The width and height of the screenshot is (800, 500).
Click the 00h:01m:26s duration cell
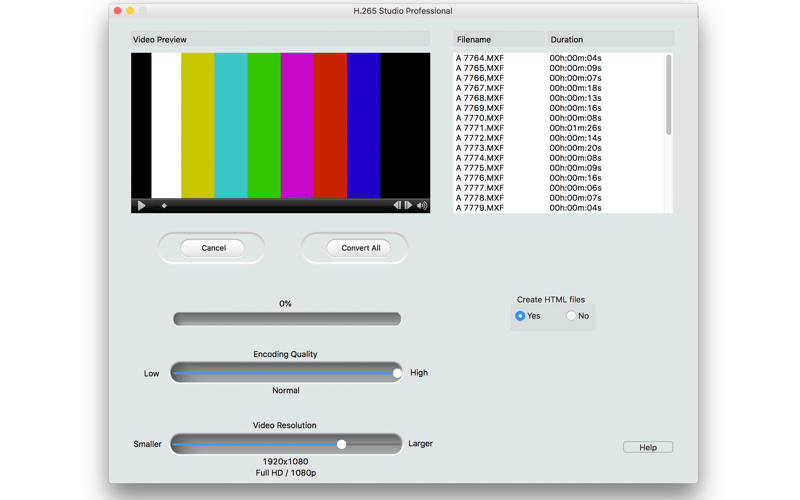click(575, 128)
